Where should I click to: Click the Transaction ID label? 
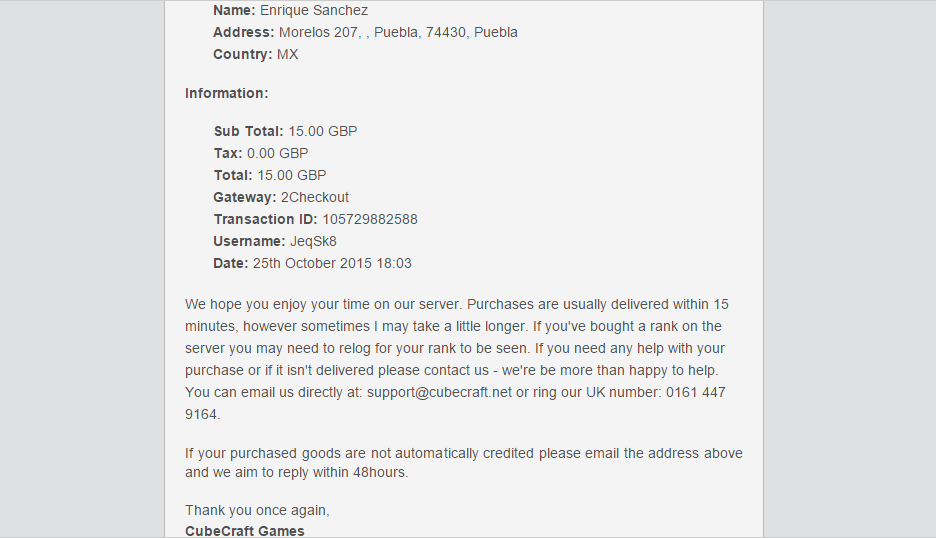coord(266,219)
